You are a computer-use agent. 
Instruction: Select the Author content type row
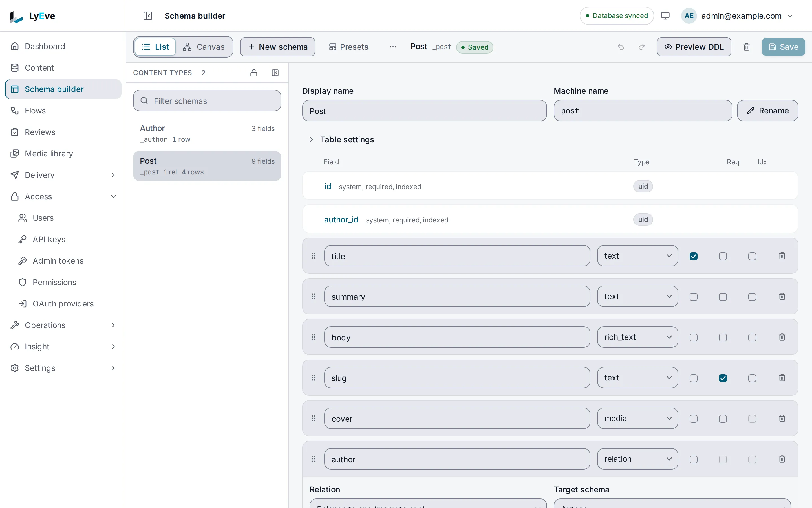(x=207, y=133)
